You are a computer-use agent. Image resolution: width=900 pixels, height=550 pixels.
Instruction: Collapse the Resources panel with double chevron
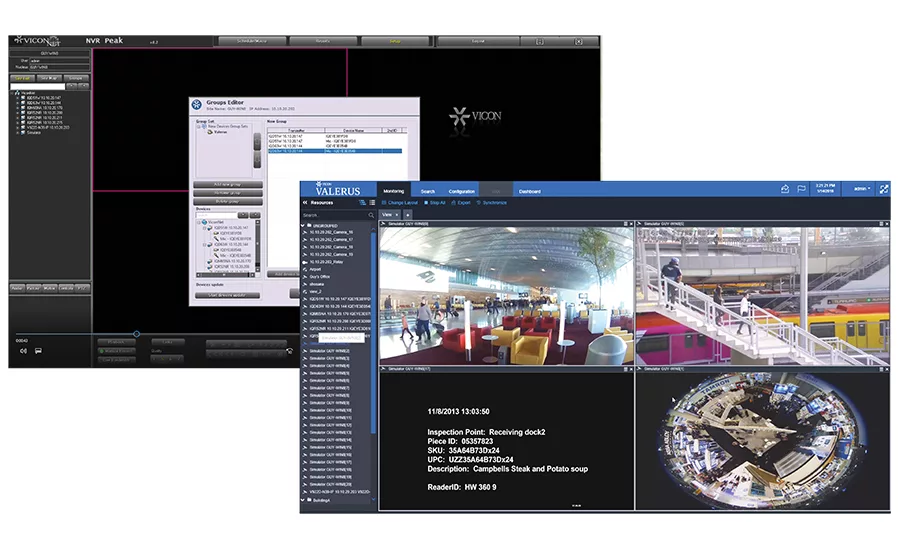[x=305, y=203]
